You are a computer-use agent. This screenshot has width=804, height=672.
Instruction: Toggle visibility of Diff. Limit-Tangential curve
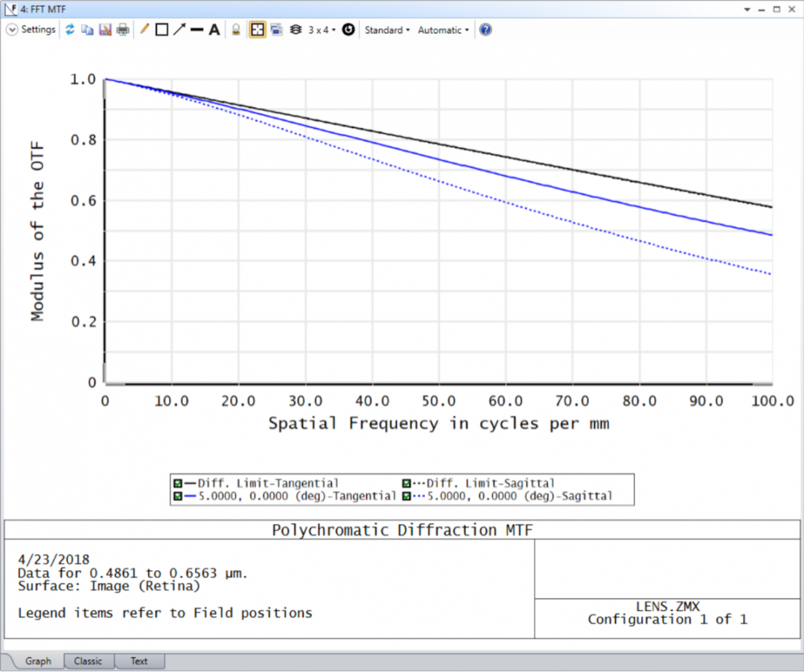[x=177, y=483]
